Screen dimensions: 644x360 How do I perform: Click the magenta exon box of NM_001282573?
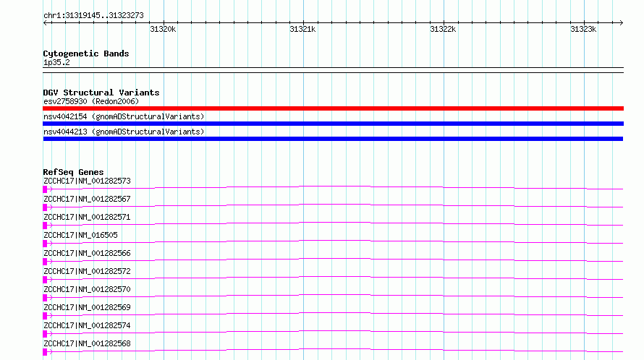pos(45,189)
